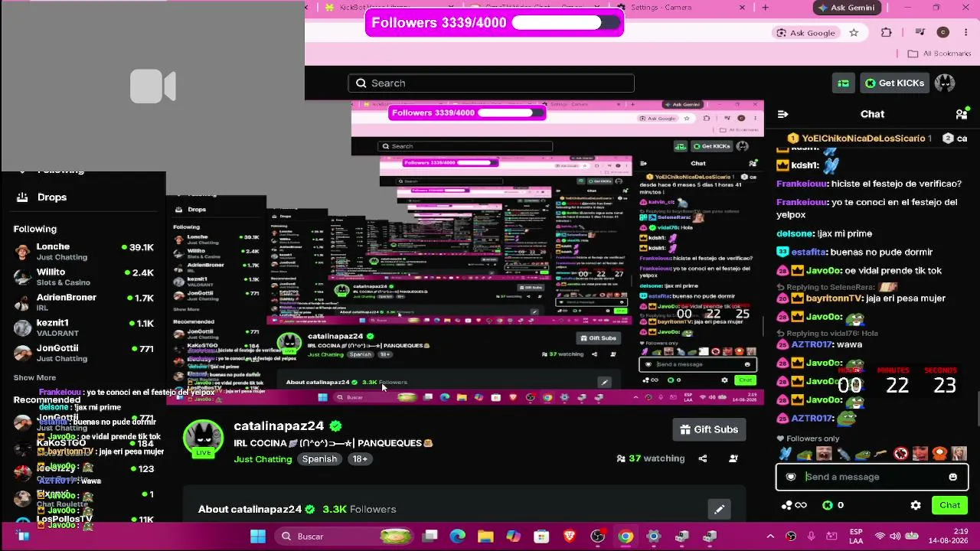
Task: Open the AdrienBroner channel in Following
Action: point(84,302)
